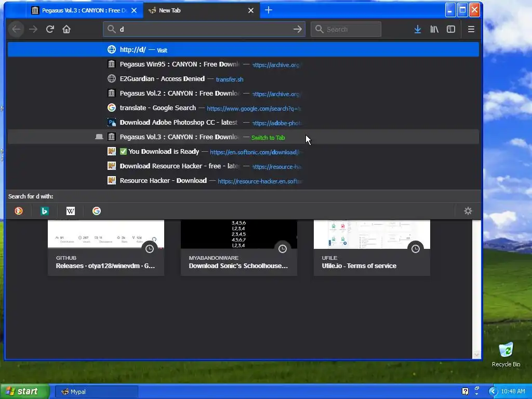
Task: Search with Google engine icon
Action: click(x=96, y=211)
